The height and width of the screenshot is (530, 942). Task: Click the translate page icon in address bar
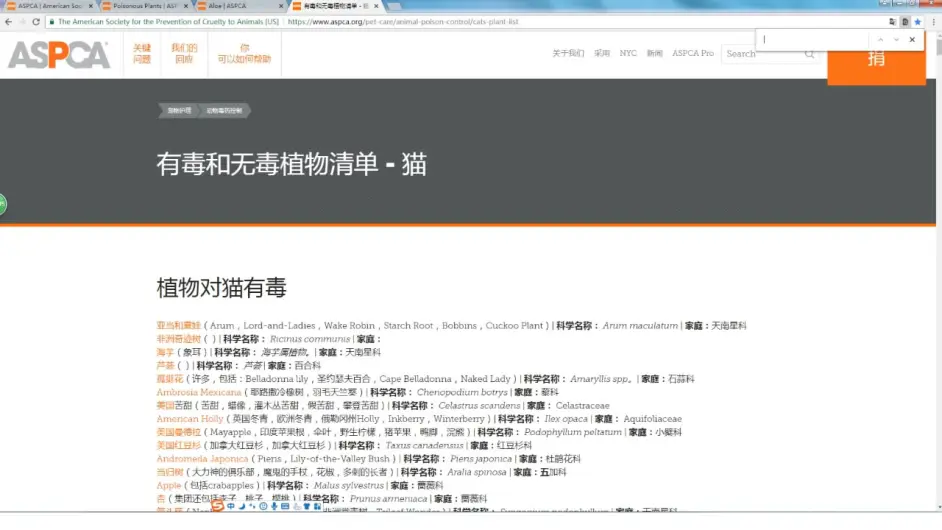tap(893, 22)
